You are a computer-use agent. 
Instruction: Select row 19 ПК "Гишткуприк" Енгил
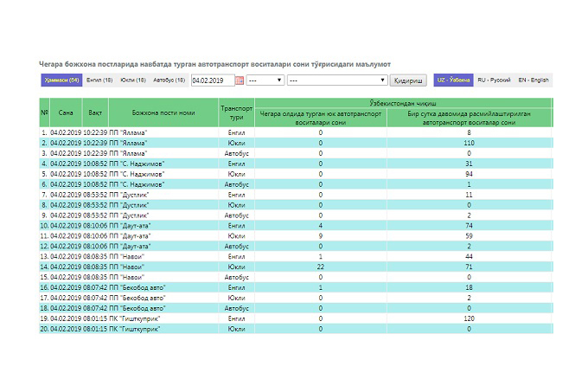(x=296, y=318)
